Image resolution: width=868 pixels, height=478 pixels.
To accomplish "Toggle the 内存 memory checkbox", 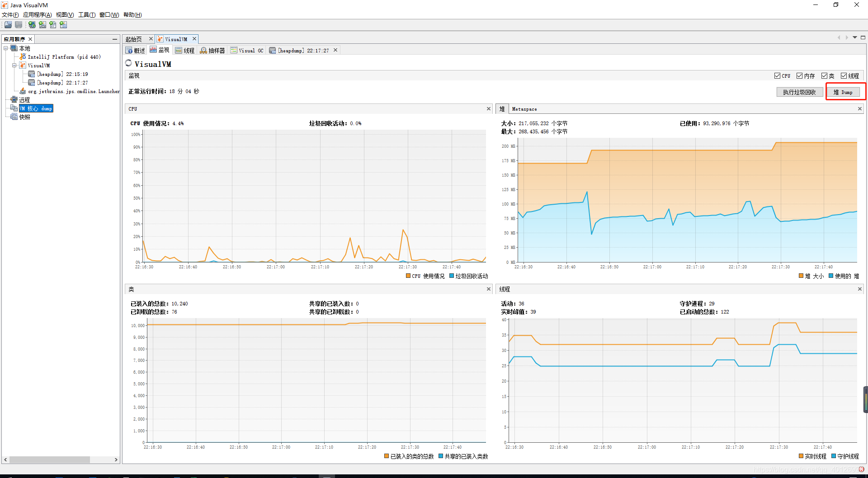I will pyautogui.click(x=799, y=76).
